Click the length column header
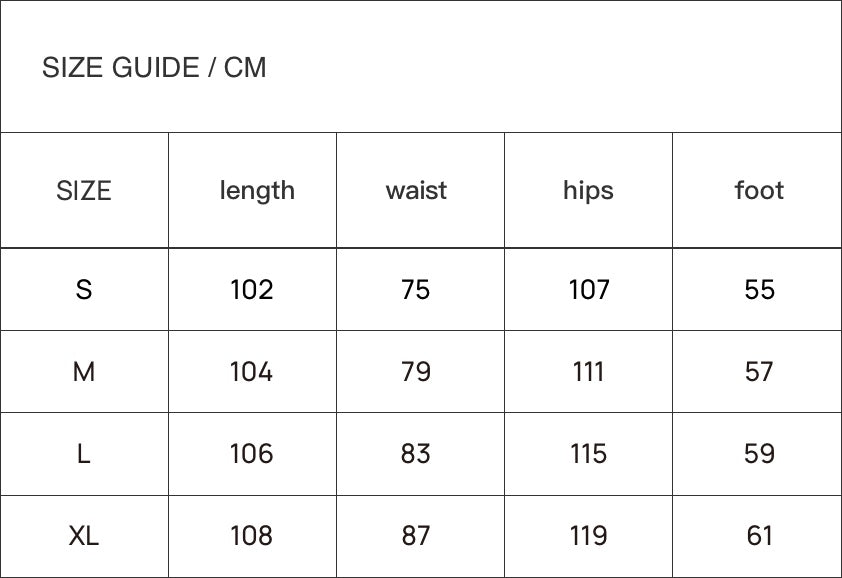Image resolution: width=842 pixels, height=578 pixels. [257, 190]
